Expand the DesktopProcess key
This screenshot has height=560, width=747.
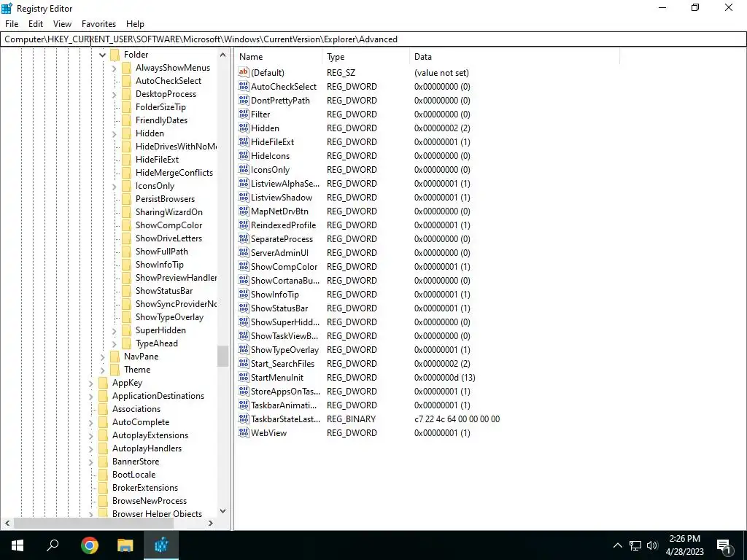115,94
